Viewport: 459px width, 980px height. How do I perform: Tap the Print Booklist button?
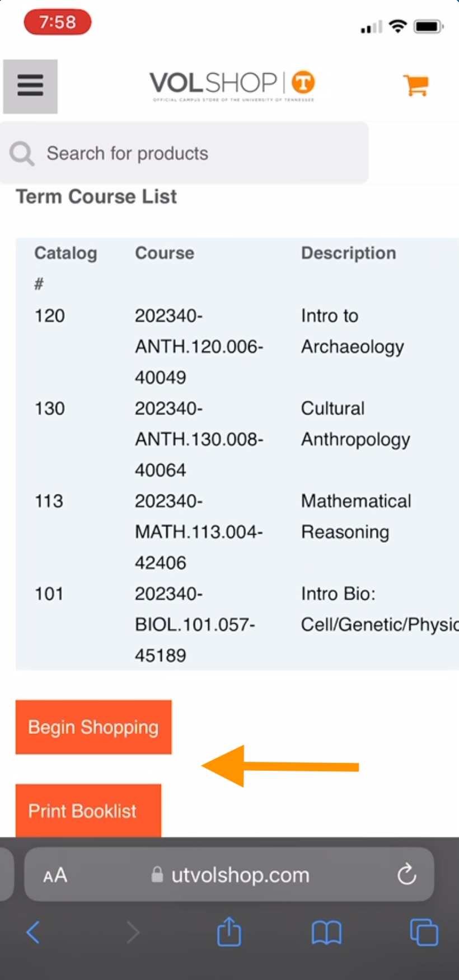click(x=88, y=811)
